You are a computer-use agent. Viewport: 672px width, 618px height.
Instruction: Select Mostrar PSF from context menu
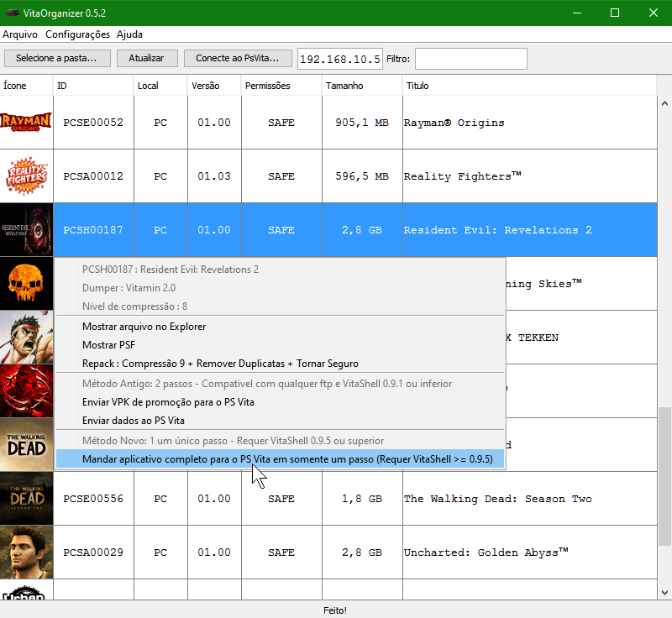pos(281,345)
